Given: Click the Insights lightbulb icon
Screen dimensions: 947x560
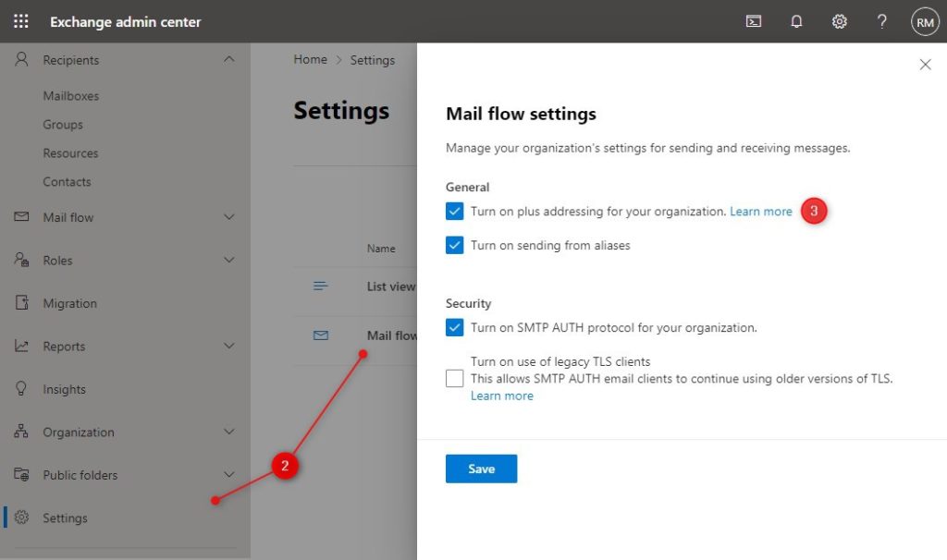Looking at the screenshot, I should pyautogui.click(x=23, y=389).
